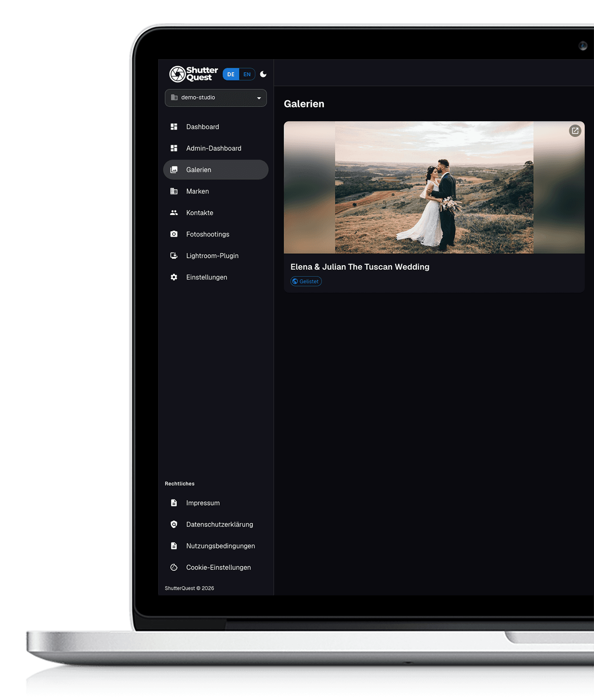
Task: Open Datenschutzerklärung page
Action: tap(216, 525)
